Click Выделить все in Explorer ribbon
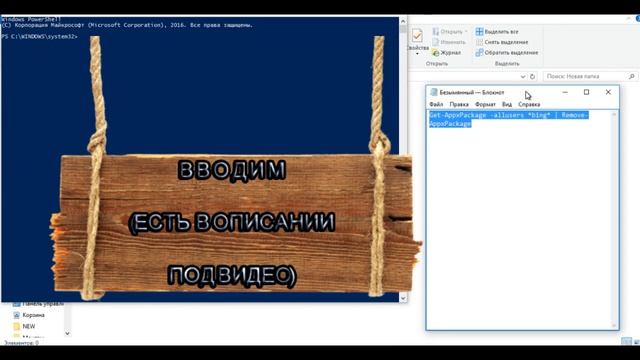This screenshot has height=360, width=640. pos(497,31)
